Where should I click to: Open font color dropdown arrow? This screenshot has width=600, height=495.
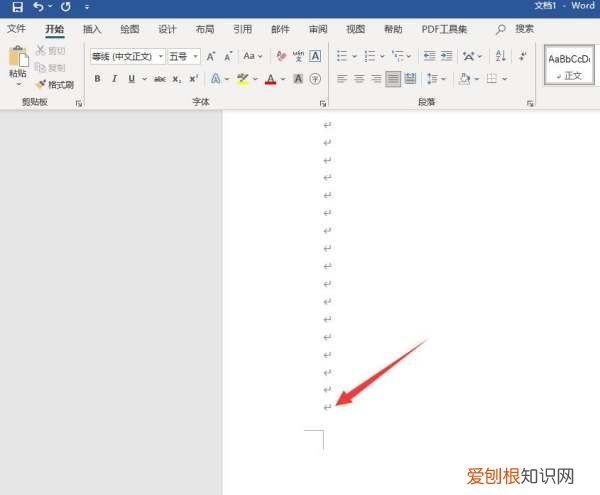283,79
